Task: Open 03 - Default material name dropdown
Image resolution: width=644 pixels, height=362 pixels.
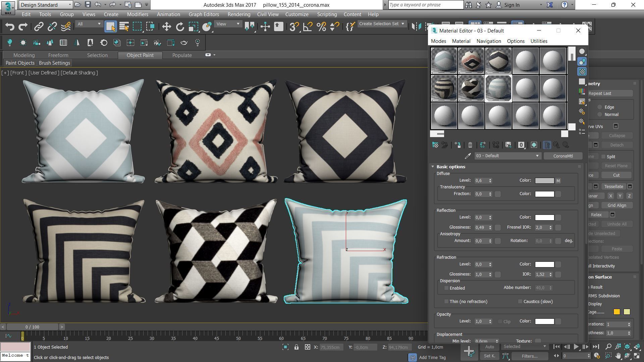Action: [x=507, y=156]
